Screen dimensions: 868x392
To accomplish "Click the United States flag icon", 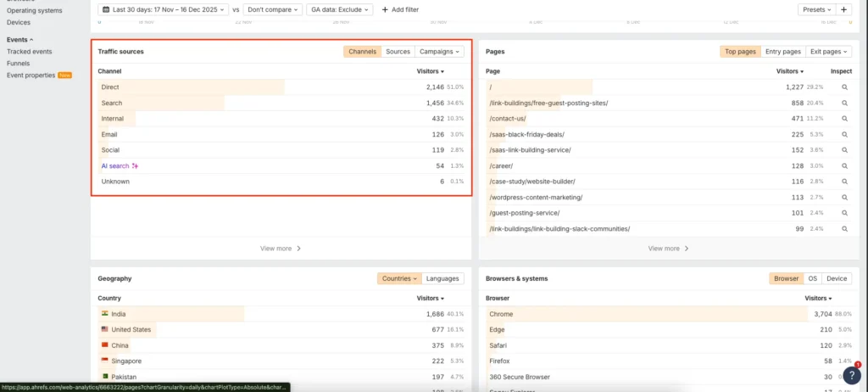I will (104, 329).
